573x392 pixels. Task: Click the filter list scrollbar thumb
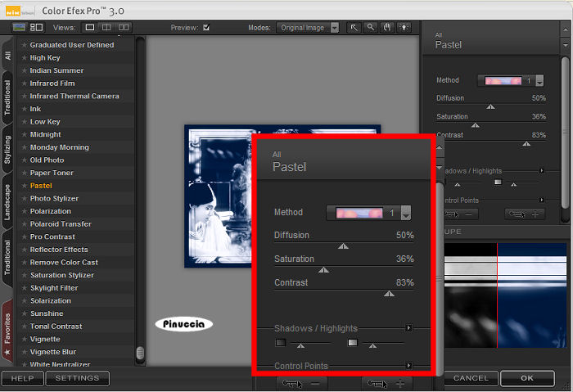coord(140,353)
